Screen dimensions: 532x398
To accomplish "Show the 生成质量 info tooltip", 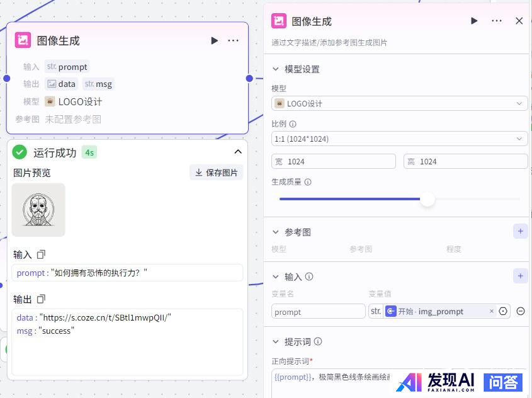I will click(308, 182).
